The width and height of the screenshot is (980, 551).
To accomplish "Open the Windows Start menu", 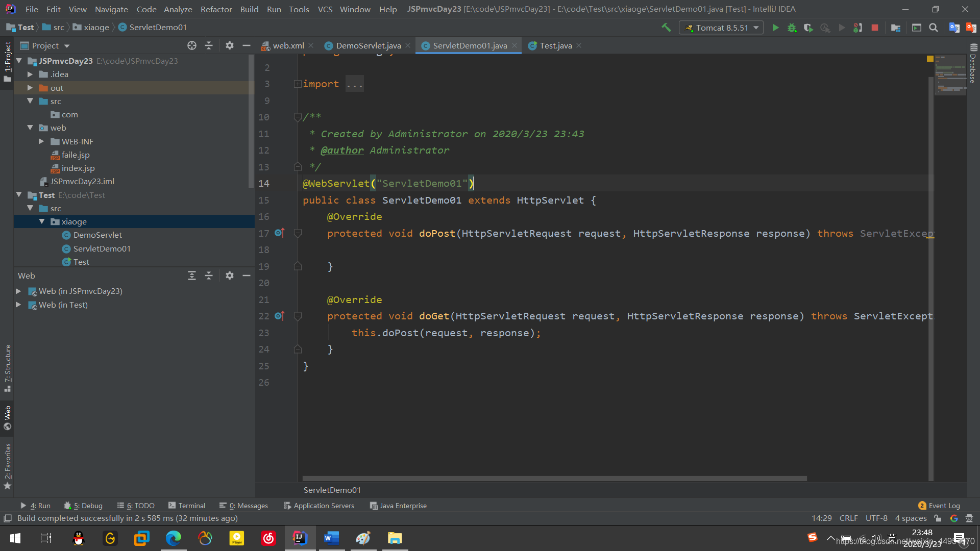I will (15, 538).
